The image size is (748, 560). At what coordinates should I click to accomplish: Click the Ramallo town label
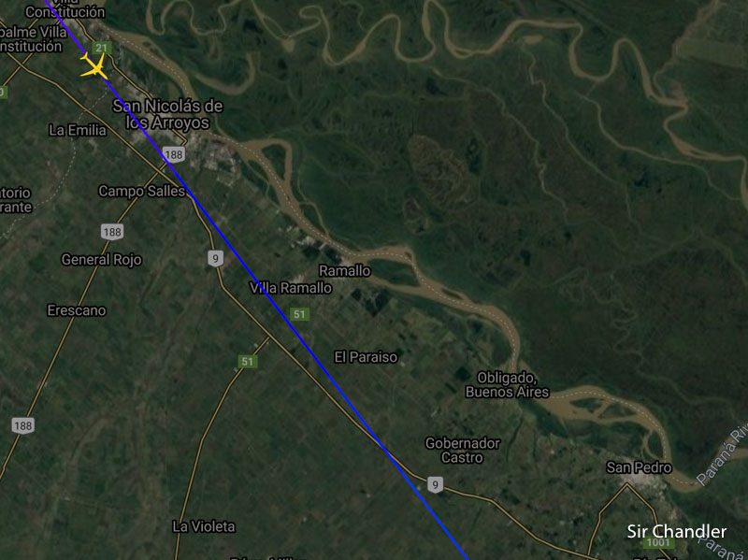pos(345,271)
